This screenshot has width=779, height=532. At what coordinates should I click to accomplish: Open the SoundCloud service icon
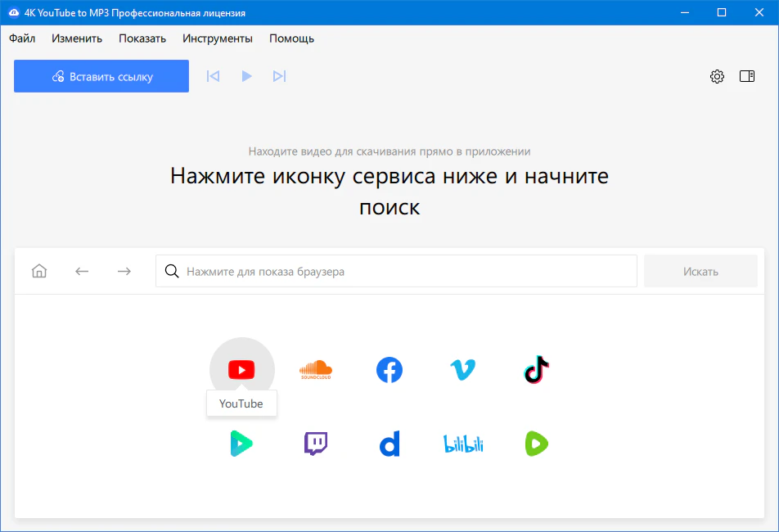click(316, 370)
